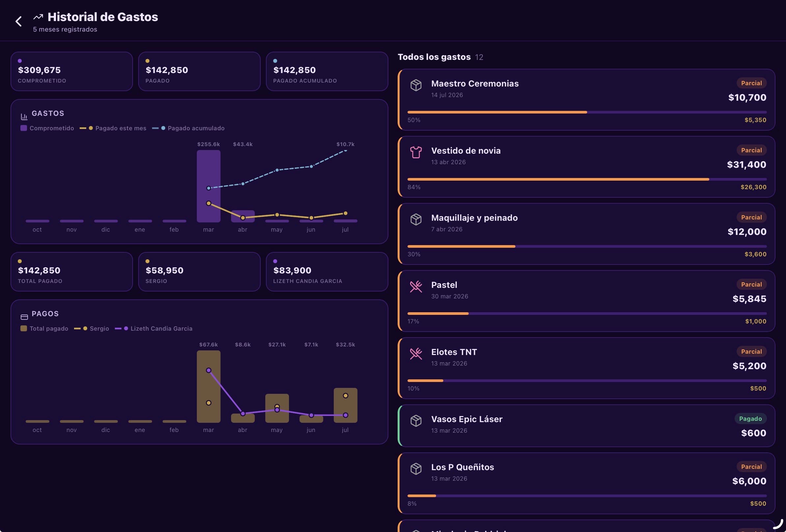Click the Maestro Ceremonias expense title
The height and width of the screenshot is (532, 786).
[x=475, y=84]
